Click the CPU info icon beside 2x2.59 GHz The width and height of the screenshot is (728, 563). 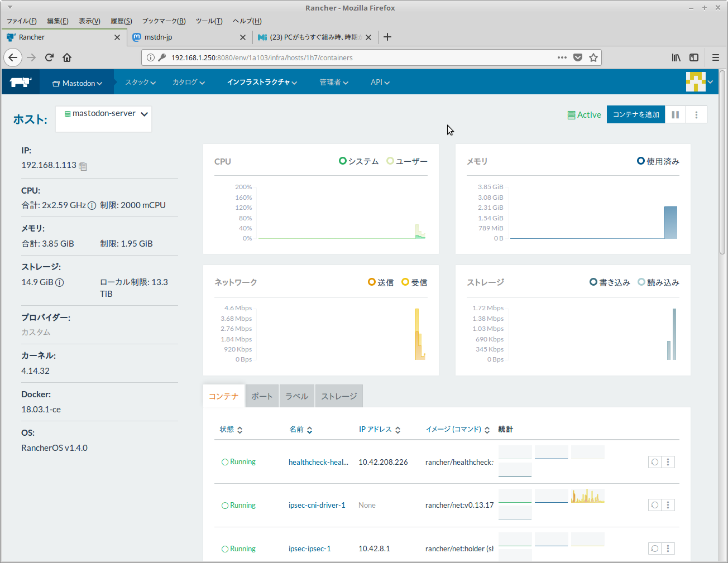pos(92,205)
